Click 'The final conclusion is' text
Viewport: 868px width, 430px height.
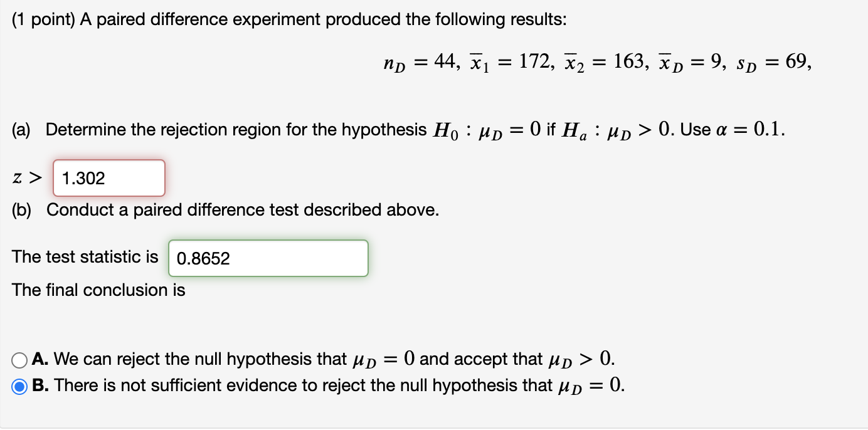pos(98,290)
